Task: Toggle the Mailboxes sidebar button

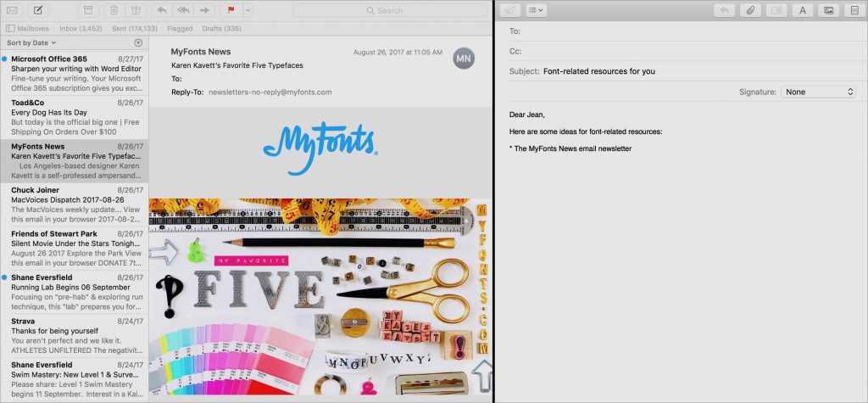Action: 27,28
